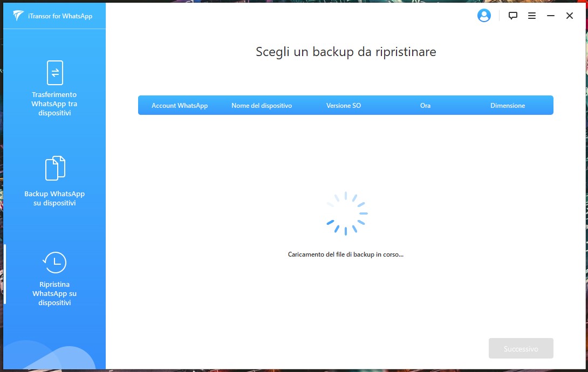This screenshot has width=588, height=372.
Task: Open the hamburger menu icon
Action: [532, 16]
